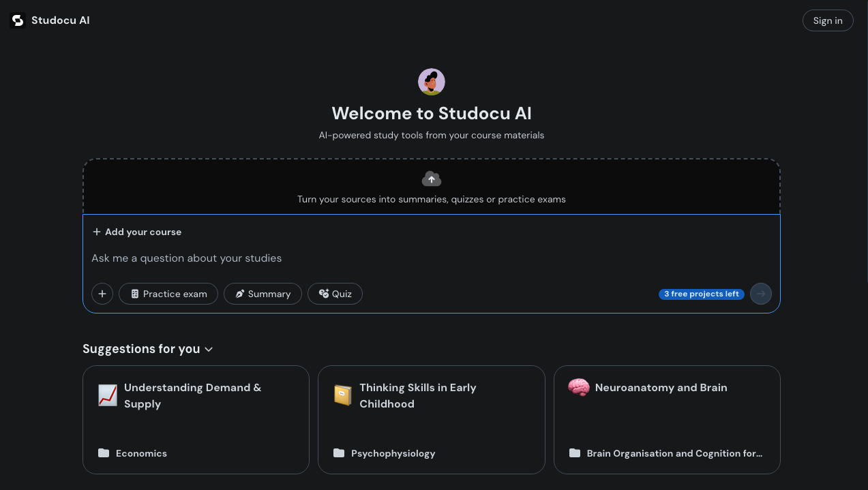The height and width of the screenshot is (490, 868).
Task: Select the Quiz option
Action: click(335, 294)
